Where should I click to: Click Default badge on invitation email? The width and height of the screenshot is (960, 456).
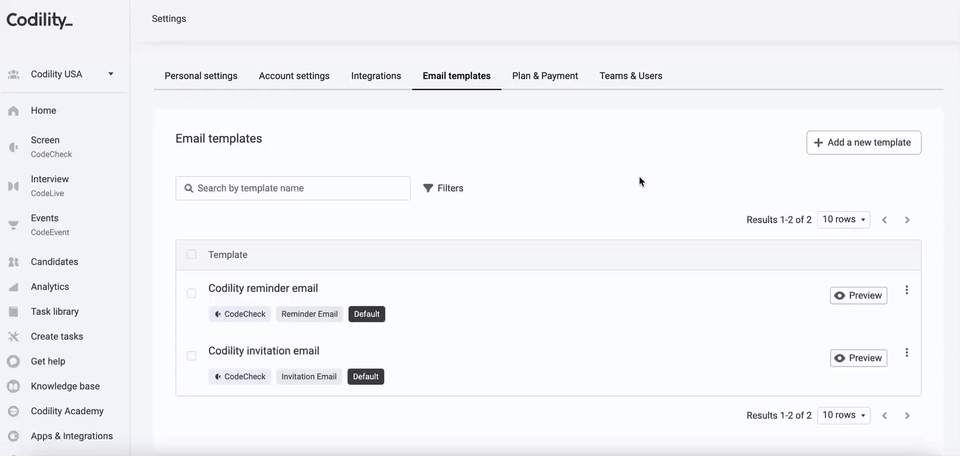366,376
